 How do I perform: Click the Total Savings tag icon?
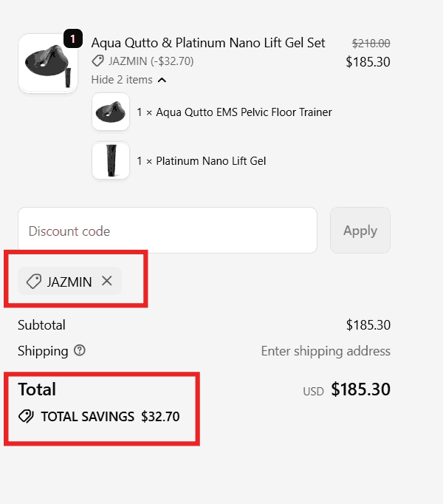tap(26, 417)
